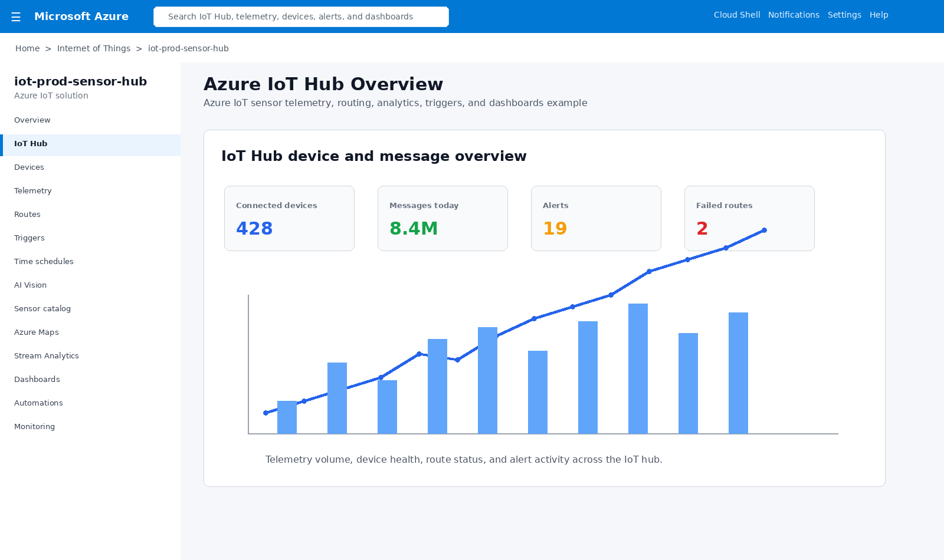
Task: Click the IoT Hub device and message overview title
Action: click(x=374, y=156)
